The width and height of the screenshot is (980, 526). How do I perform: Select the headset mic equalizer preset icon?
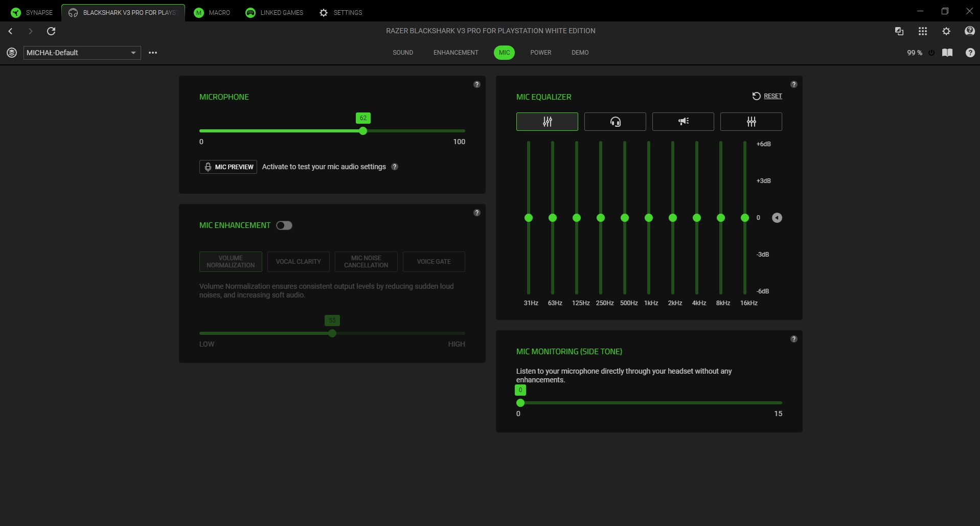pyautogui.click(x=615, y=122)
